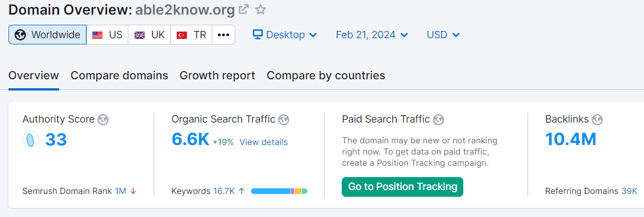The width and height of the screenshot is (644, 217).
Task: Click the globe icon next to Authority Score
Action: coord(103,120)
